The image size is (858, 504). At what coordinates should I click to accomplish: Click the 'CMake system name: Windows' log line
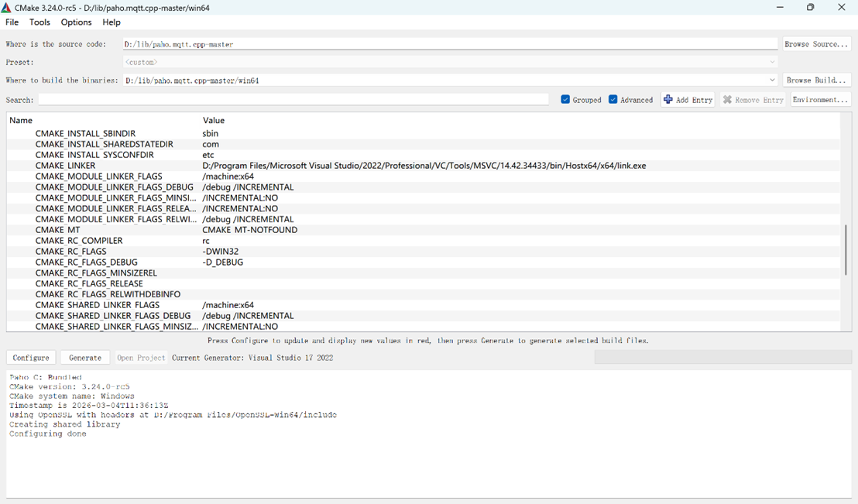72,396
